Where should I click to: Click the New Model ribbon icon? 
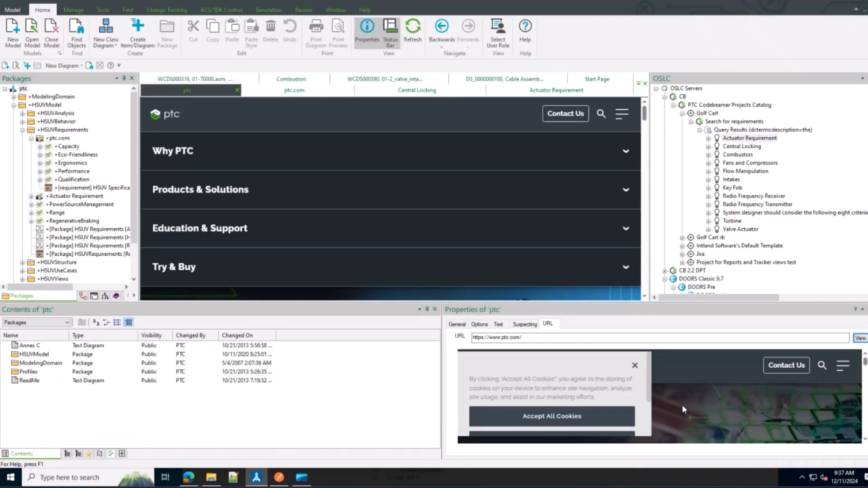pos(13,33)
